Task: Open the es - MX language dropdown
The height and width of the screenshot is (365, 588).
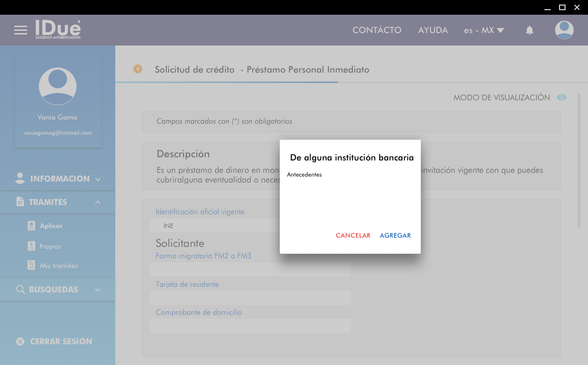Action: tap(484, 30)
